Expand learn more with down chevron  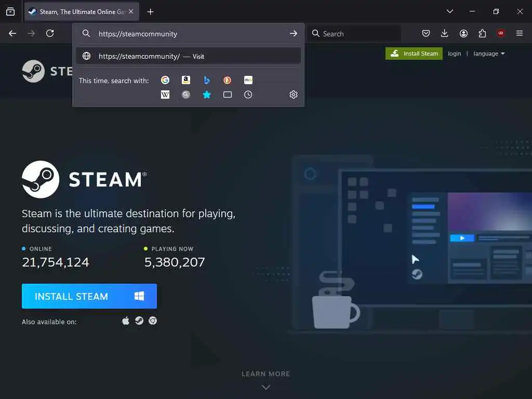tap(266, 387)
